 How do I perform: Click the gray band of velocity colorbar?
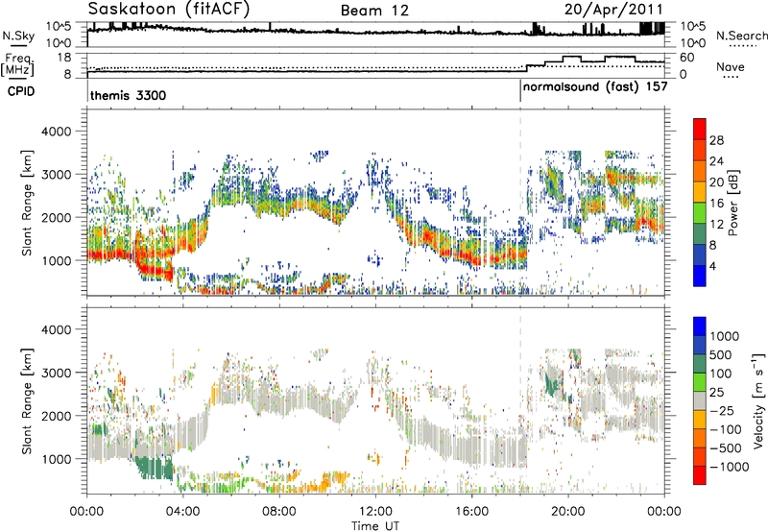(x=700, y=400)
